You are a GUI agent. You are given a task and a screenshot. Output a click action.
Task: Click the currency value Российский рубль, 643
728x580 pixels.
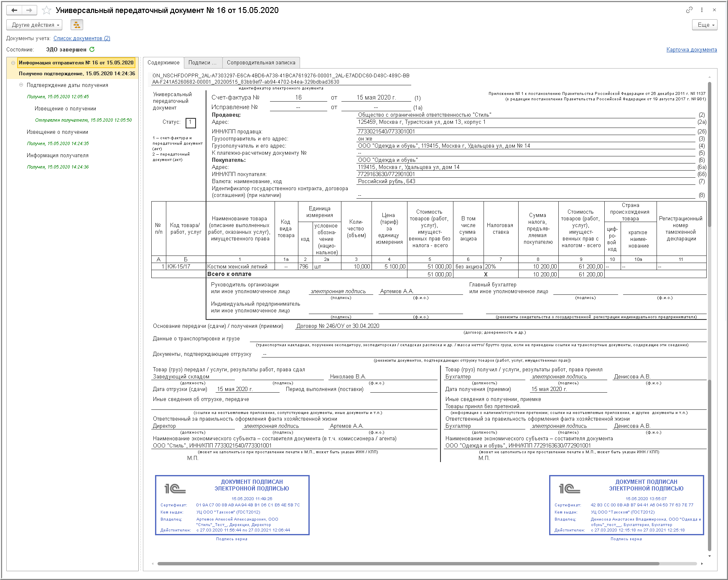[x=387, y=181]
